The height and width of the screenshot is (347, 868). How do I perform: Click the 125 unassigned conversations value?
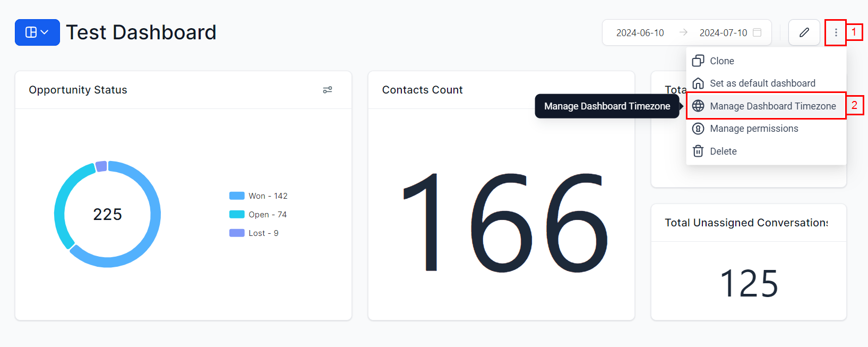[749, 284]
